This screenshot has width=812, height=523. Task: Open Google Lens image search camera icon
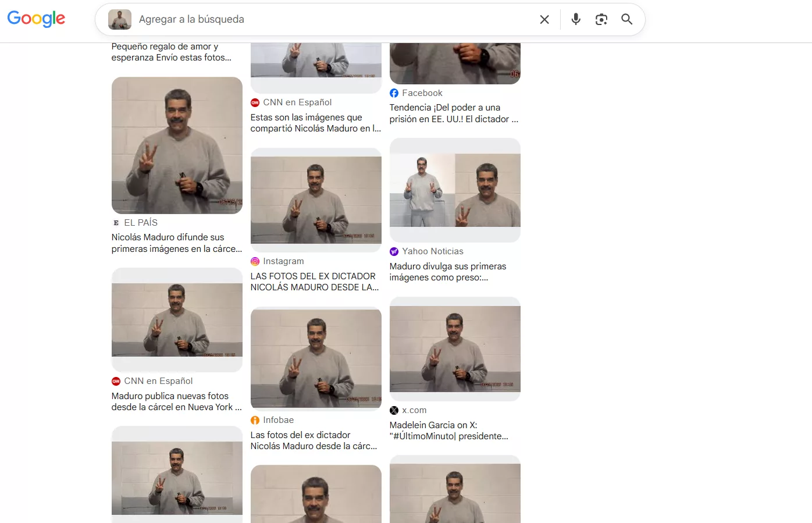601,19
